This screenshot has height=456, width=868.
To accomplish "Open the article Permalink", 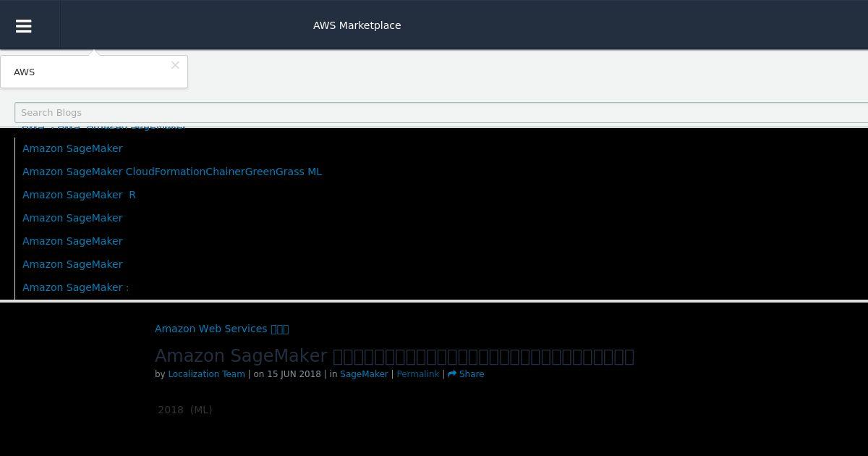I will 417,374.
